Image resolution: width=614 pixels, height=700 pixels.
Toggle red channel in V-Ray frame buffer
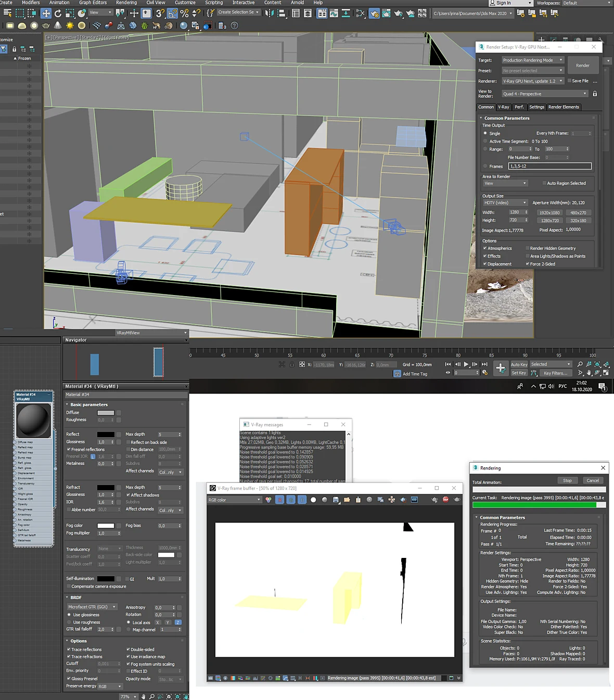pos(279,500)
